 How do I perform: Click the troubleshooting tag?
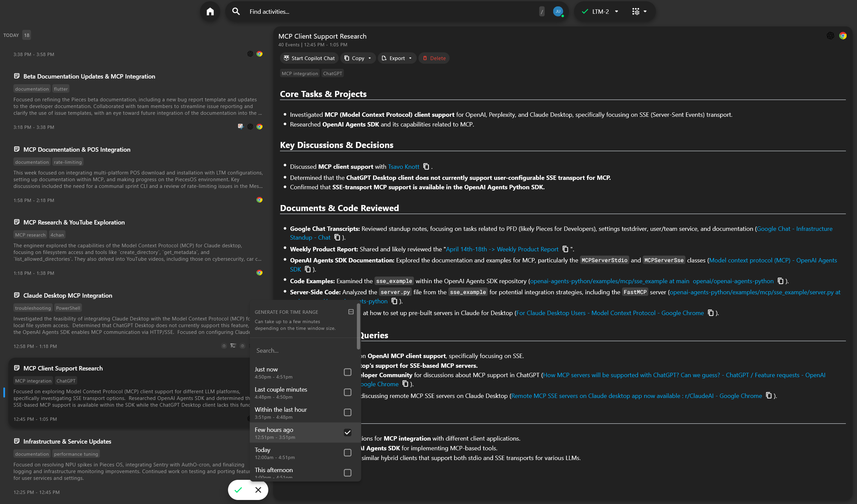(33, 308)
